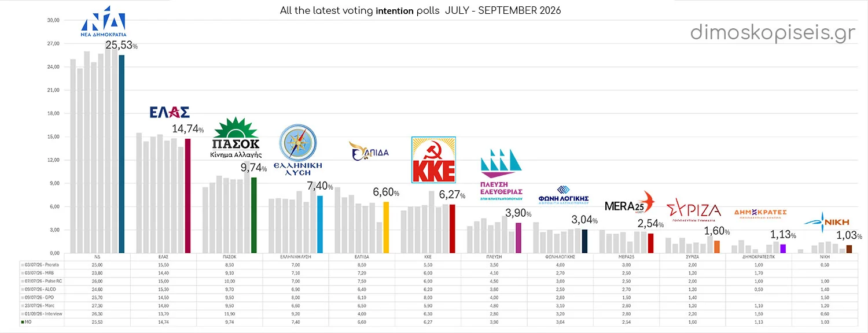Select the ΠΑΣΟΚ green sun logo
Screen dimensions: 868x333
(x=236, y=138)
